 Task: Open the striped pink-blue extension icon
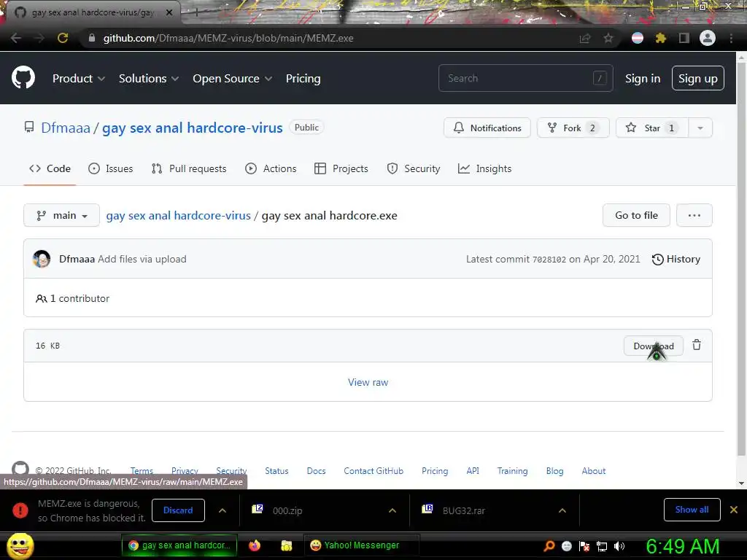point(638,38)
